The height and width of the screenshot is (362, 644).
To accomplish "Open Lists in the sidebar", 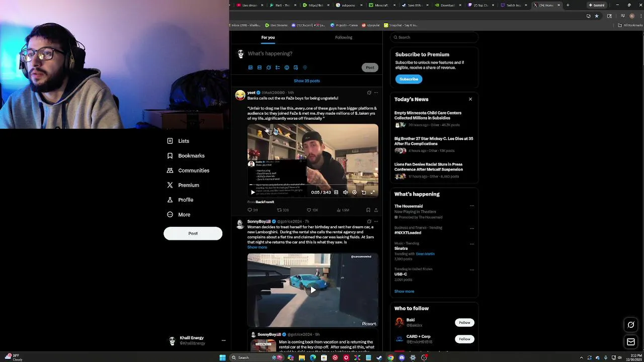I will click(x=178, y=141).
